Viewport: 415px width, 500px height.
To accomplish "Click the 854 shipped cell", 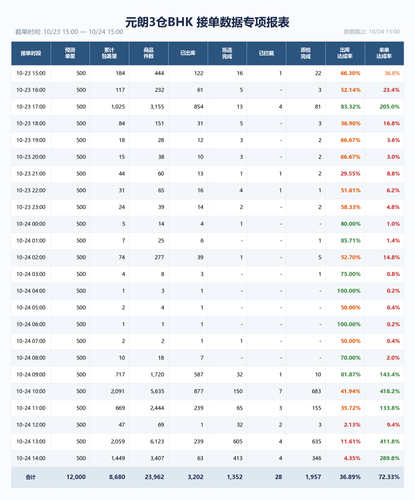I will pos(199,107).
